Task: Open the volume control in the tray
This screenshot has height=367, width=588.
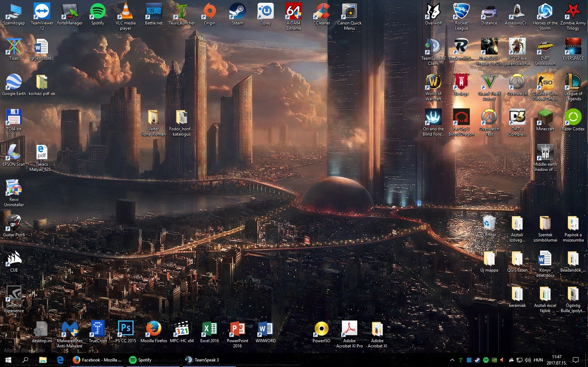Action: click(529, 360)
